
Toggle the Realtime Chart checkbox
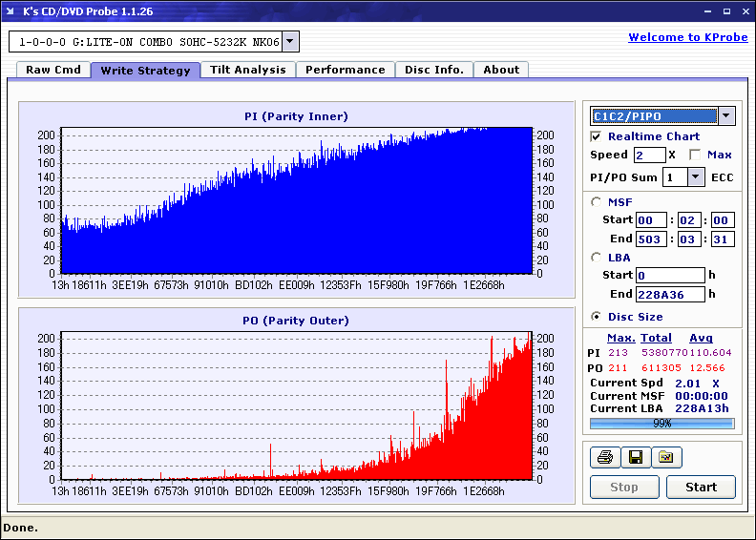click(x=596, y=136)
